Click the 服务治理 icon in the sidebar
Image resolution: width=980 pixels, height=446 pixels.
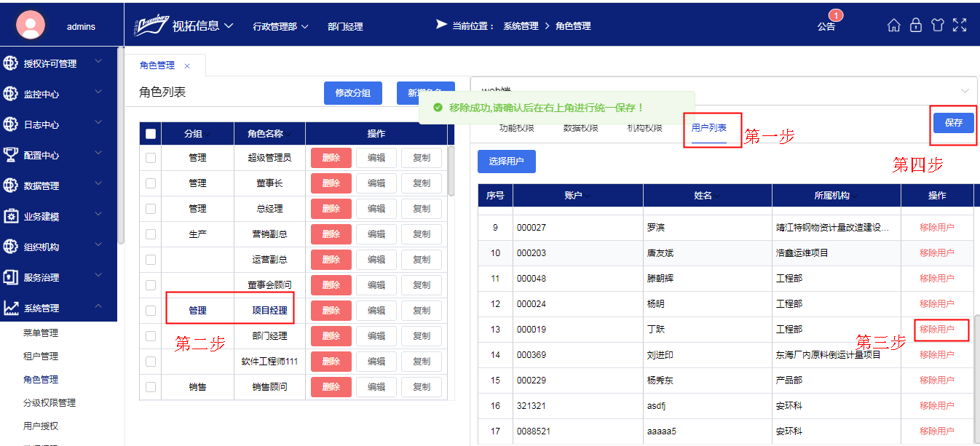10,277
